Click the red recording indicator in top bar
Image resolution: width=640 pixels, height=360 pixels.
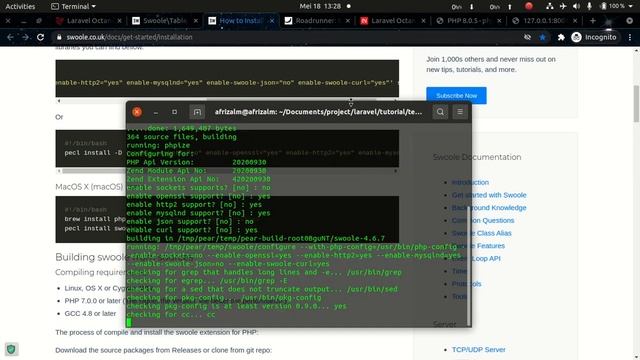pyautogui.click(x=529, y=6)
